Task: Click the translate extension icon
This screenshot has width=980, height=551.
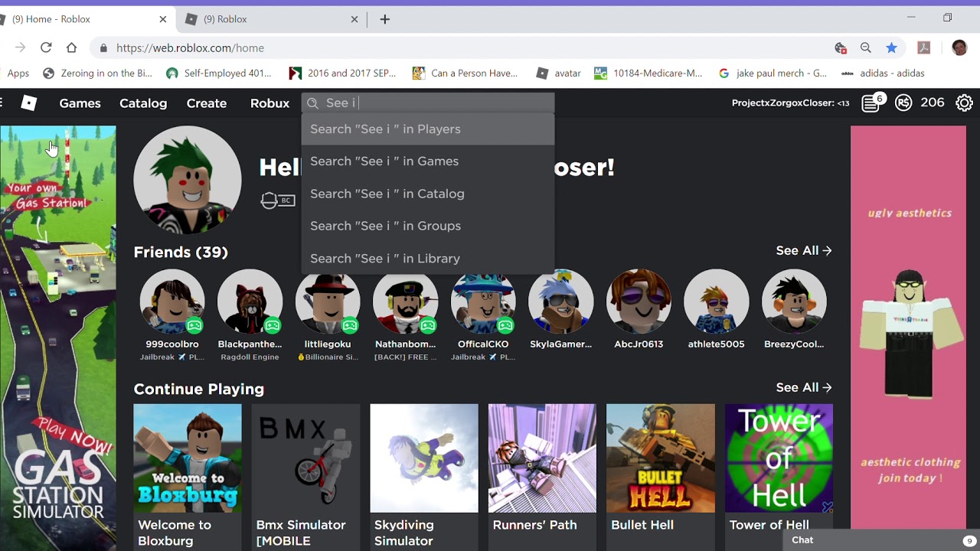Action: tap(841, 47)
